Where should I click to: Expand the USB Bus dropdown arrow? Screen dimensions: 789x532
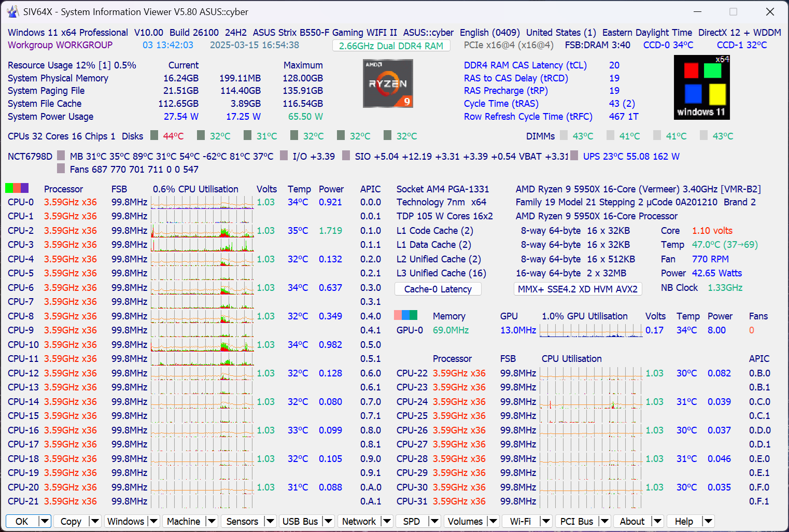click(328, 521)
